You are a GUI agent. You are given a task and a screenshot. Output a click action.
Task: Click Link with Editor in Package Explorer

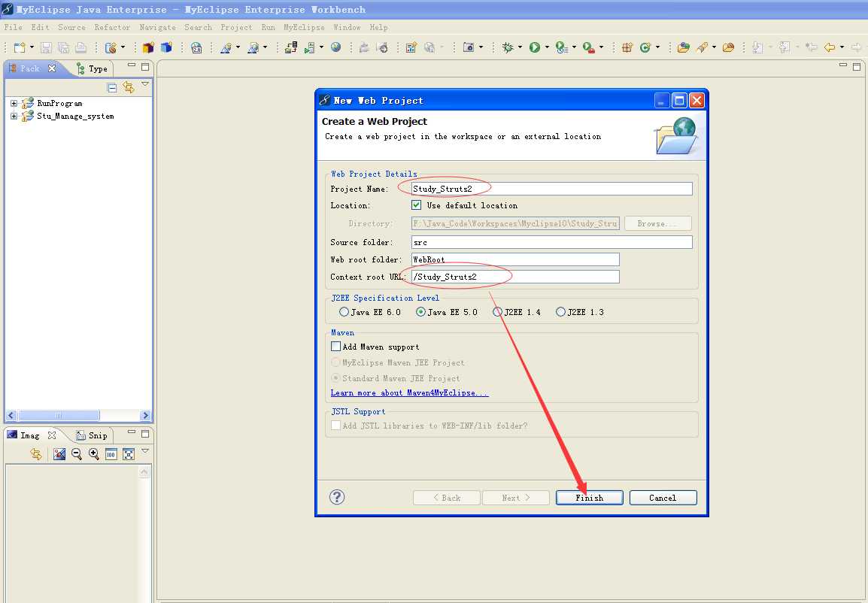(x=129, y=87)
